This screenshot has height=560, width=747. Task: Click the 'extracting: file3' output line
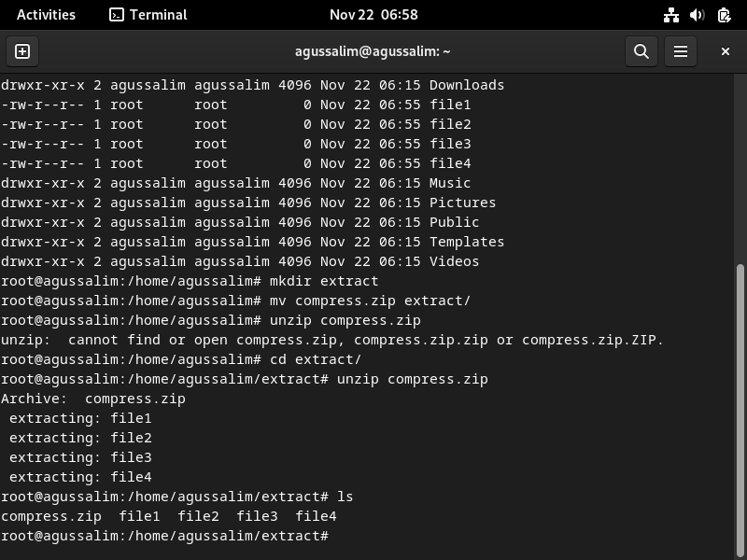pos(80,457)
